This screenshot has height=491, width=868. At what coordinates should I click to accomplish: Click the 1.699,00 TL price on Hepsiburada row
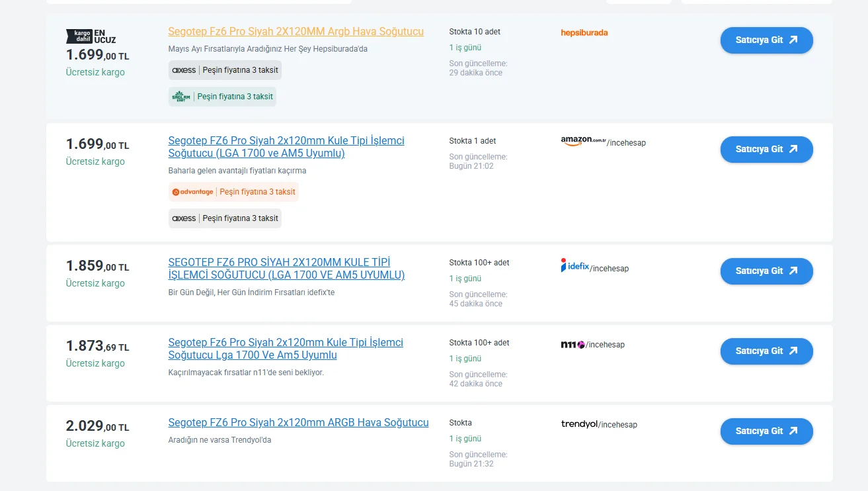pos(97,55)
